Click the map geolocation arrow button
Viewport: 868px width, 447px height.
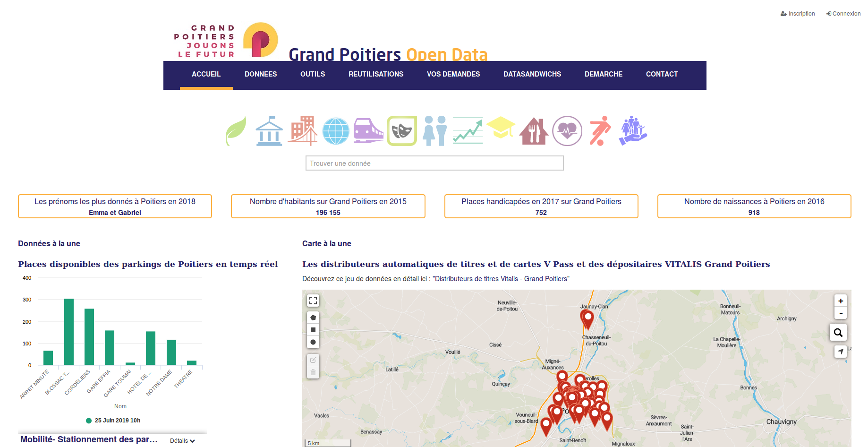click(841, 352)
